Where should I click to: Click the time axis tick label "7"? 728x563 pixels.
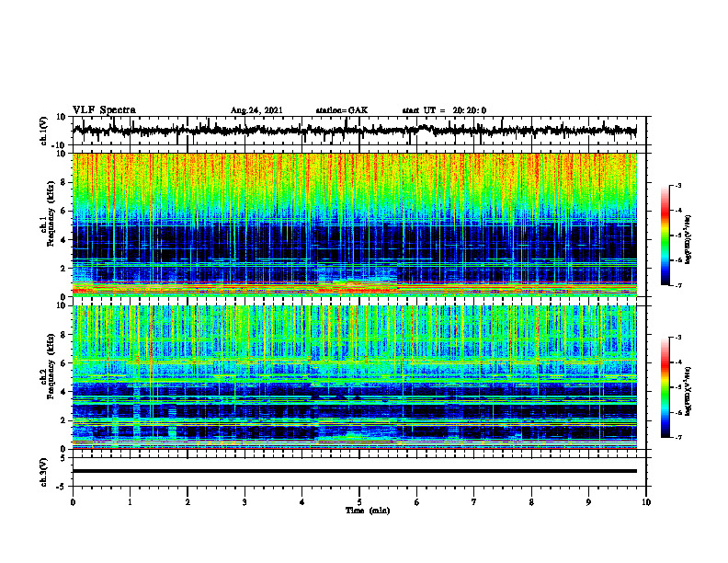pyautogui.click(x=474, y=502)
